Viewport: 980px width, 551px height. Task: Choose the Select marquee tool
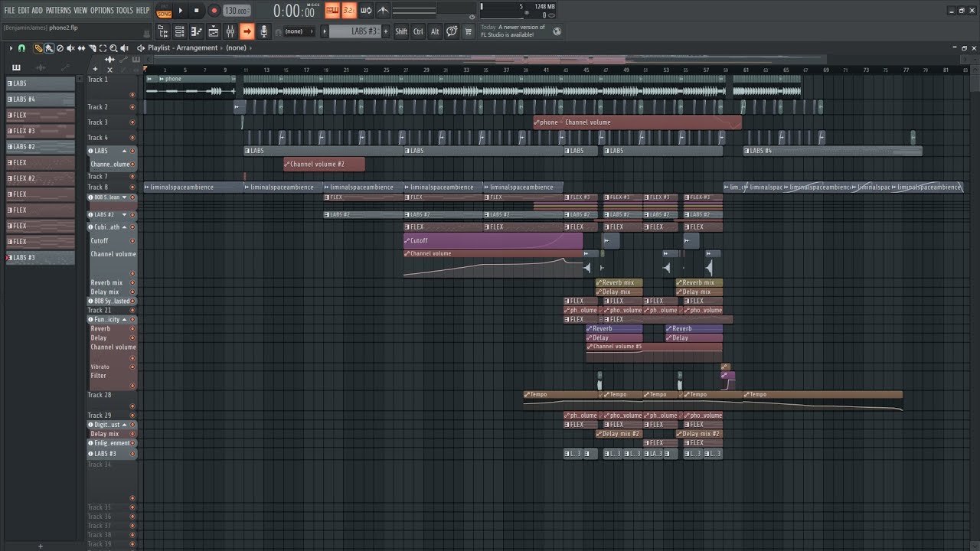tap(103, 48)
